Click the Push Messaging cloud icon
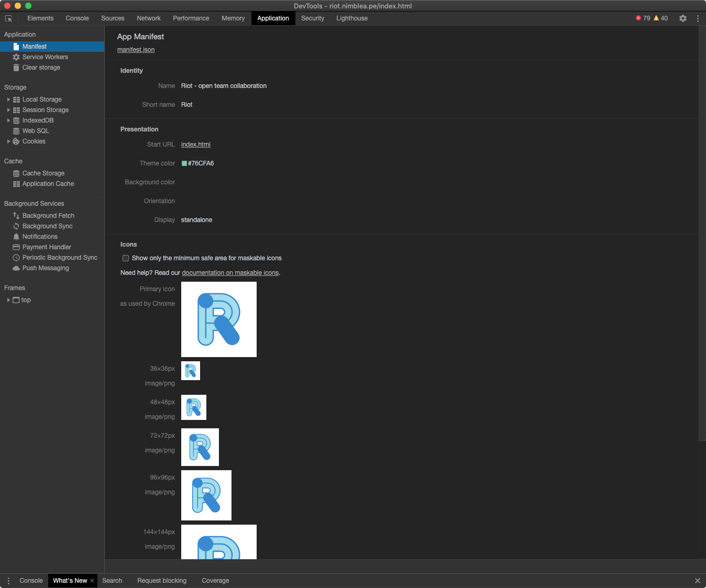This screenshot has height=588, width=706. click(16, 268)
